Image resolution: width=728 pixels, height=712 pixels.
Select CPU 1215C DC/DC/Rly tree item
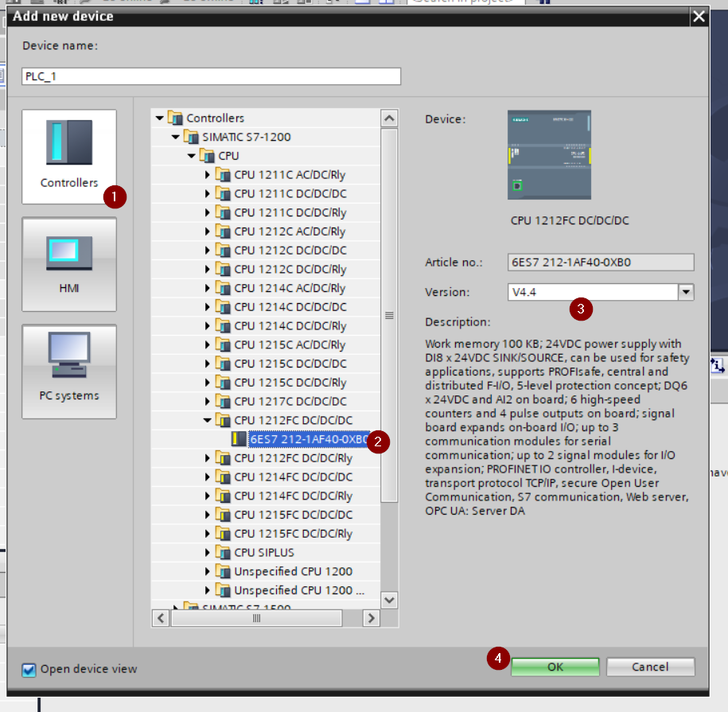(290, 383)
